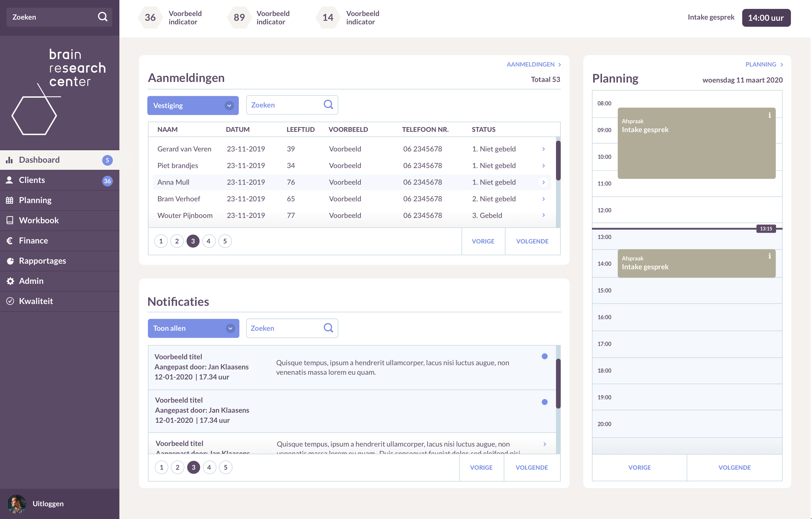Open Anna Mull row chevron
812x519 pixels.
coord(543,182)
